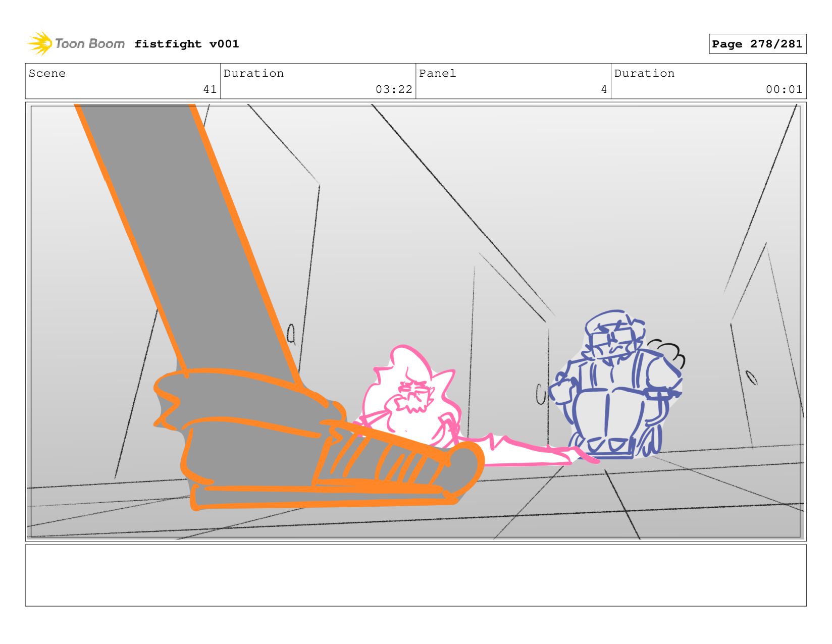This screenshot has width=832, height=644.
Task: Click the storyboard panel drawing
Action: pyautogui.click(x=415, y=321)
